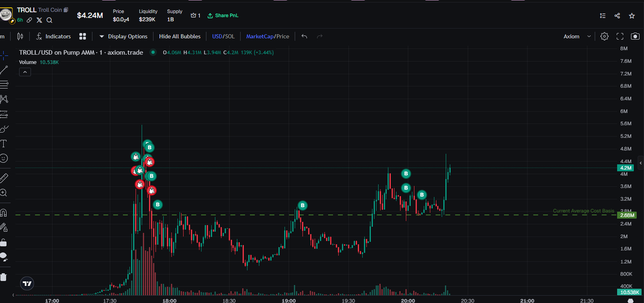Open the forecasting and measurement tools

(x=4, y=114)
